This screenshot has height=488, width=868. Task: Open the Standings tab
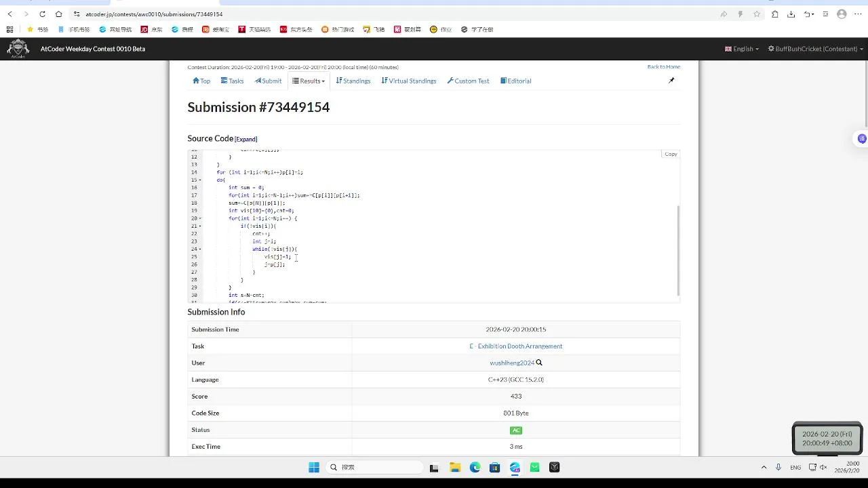click(x=353, y=81)
